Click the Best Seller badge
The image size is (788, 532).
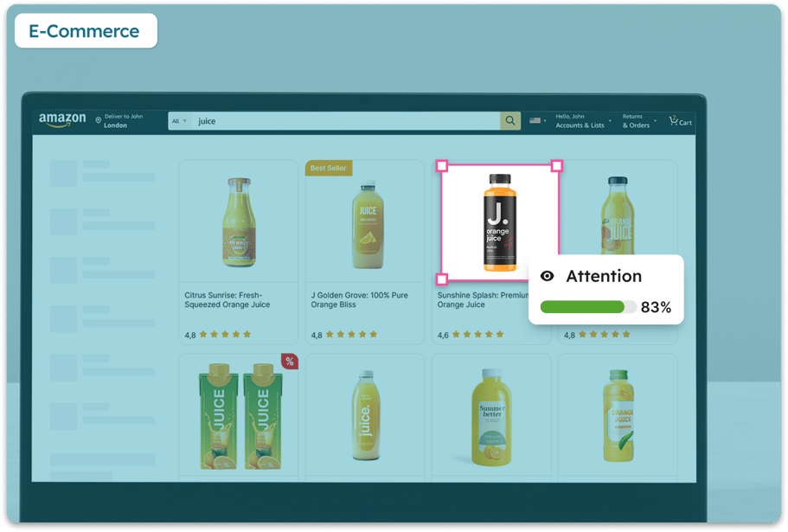[x=329, y=168]
